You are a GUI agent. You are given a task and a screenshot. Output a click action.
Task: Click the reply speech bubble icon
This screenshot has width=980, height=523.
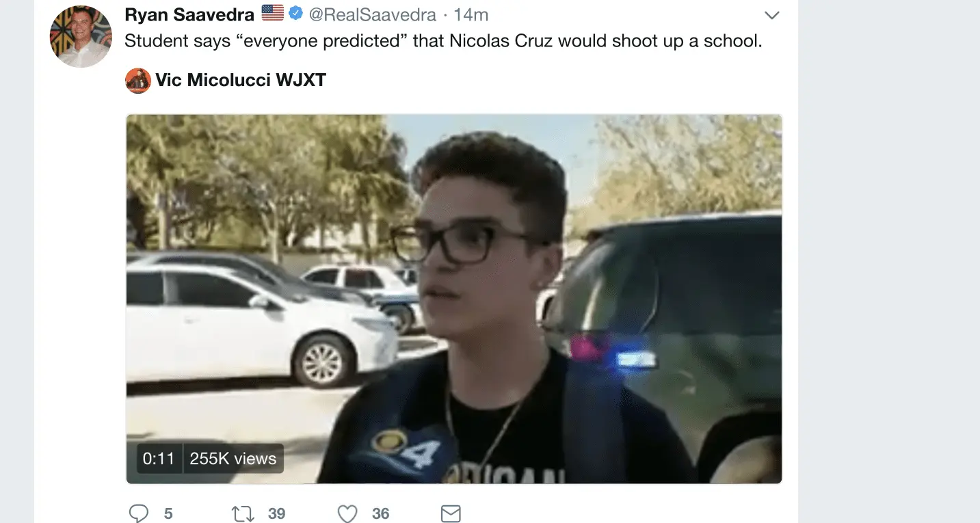(139, 513)
